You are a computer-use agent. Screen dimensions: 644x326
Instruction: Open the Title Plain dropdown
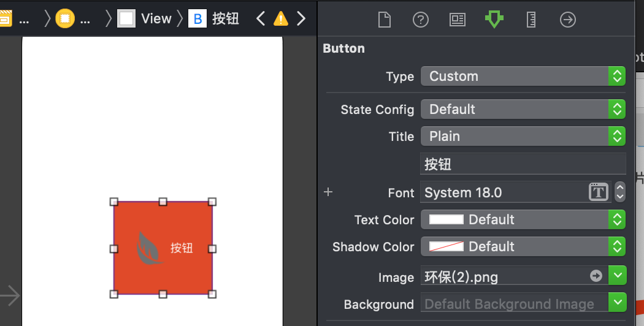pos(523,136)
